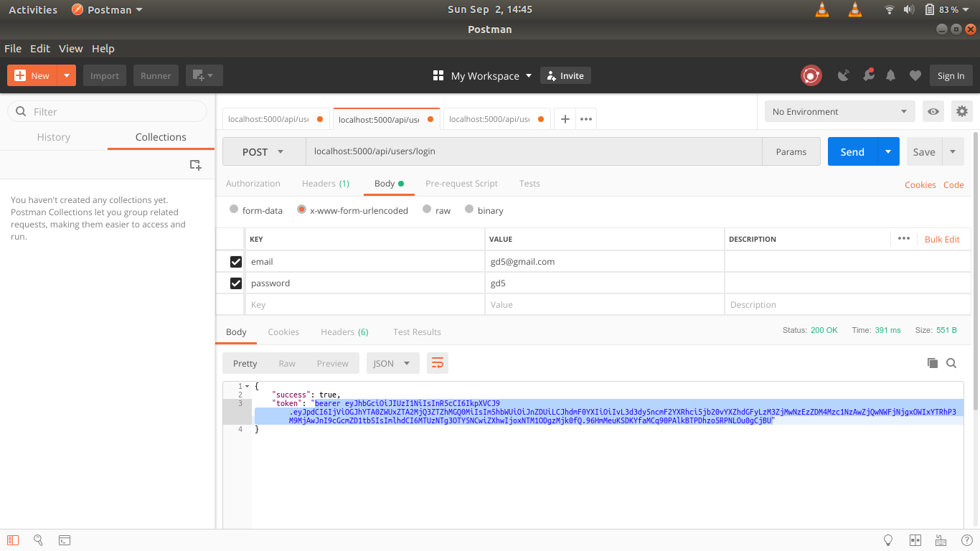Search within the response body
The image size is (980, 551).
(x=951, y=363)
